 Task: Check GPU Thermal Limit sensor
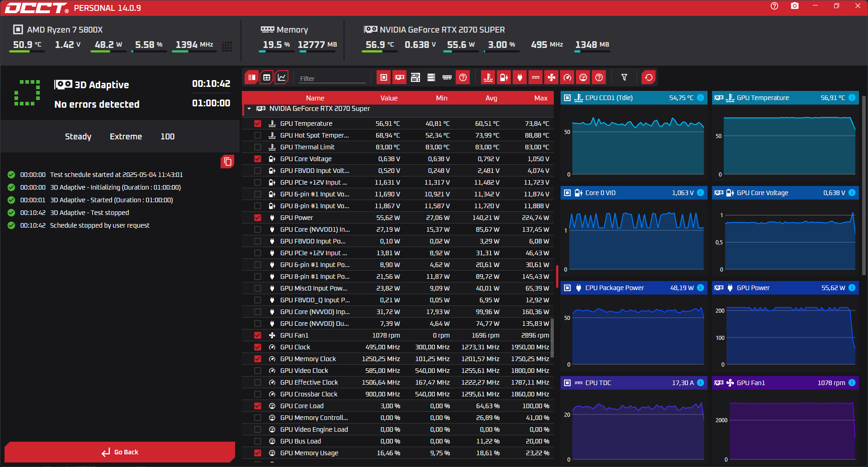pyautogui.click(x=258, y=147)
